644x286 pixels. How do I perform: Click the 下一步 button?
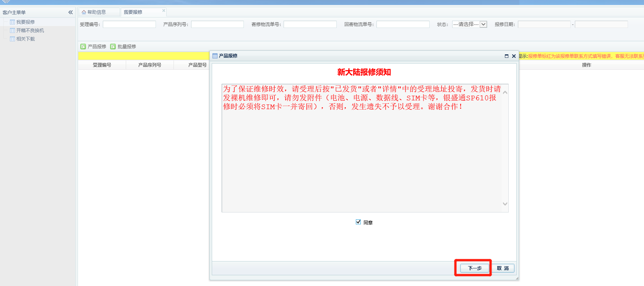[475, 268]
